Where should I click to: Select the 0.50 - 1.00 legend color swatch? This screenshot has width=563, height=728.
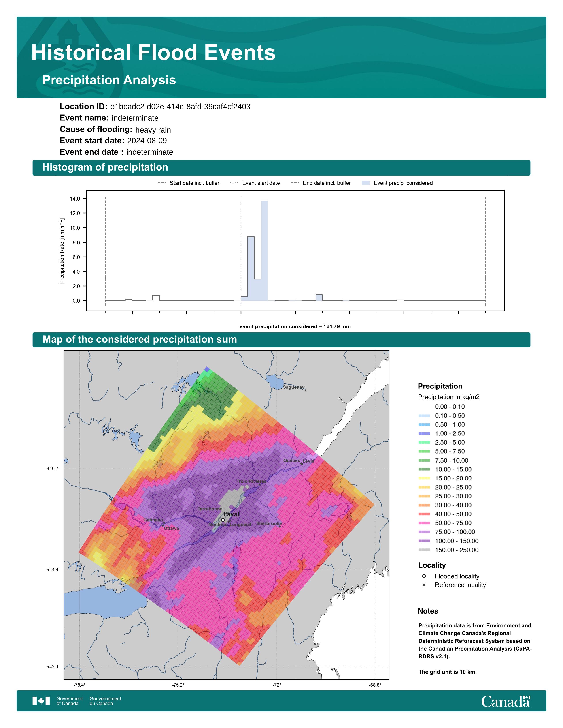(x=424, y=425)
